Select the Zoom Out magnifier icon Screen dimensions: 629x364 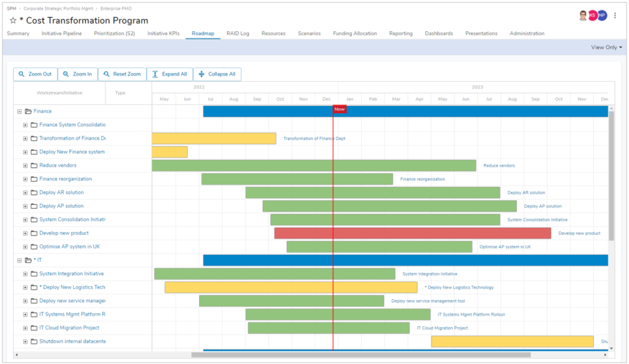tap(21, 74)
